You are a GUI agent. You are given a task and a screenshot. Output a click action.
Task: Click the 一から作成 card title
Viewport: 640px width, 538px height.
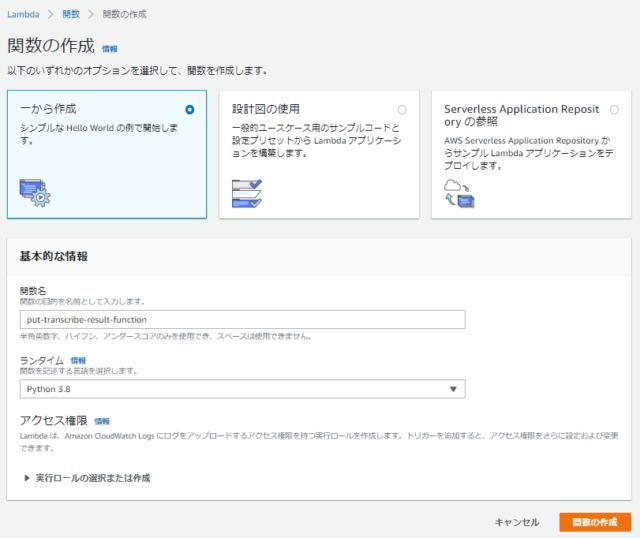[48, 109]
